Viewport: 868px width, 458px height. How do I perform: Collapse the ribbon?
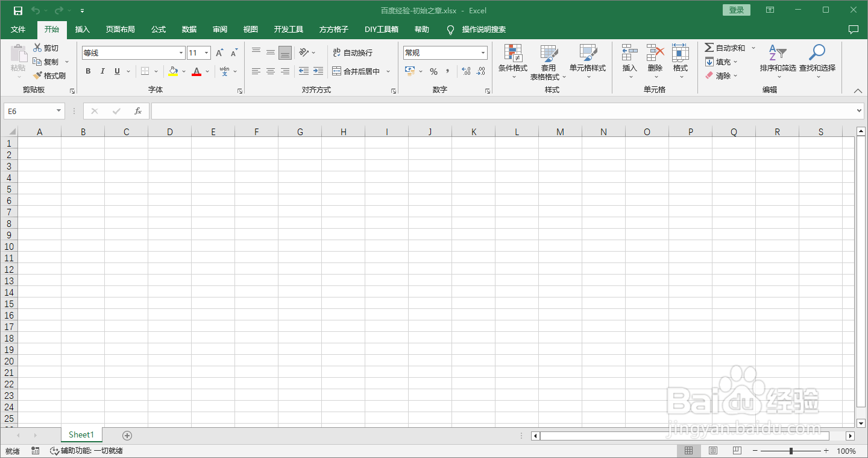pos(858,91)
